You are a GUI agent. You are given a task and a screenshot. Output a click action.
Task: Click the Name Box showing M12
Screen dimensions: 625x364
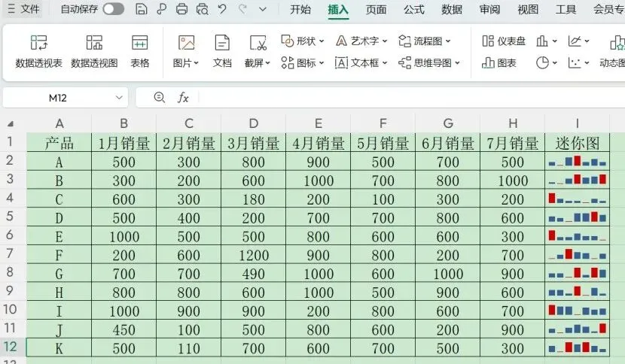[58, 98]
